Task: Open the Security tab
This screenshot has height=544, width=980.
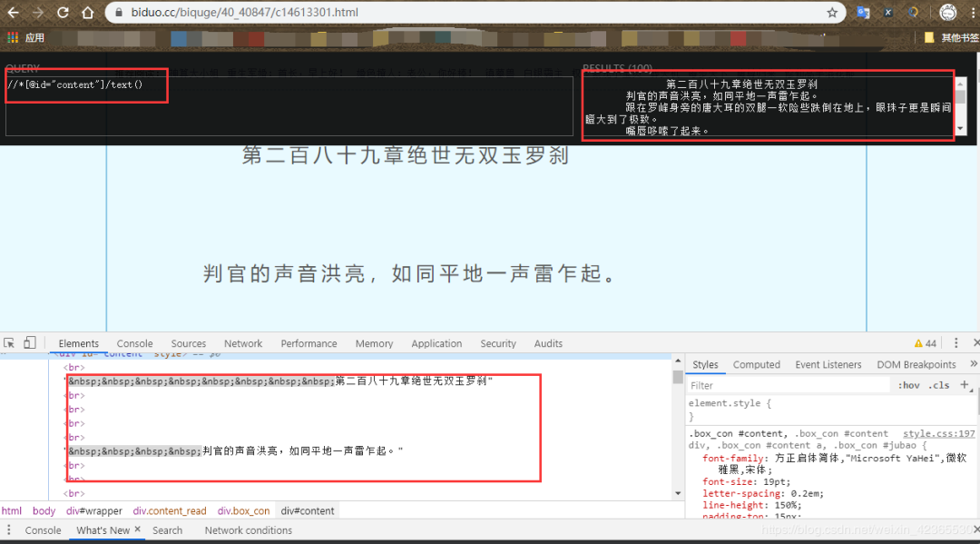Action: [x=498, y=343]
